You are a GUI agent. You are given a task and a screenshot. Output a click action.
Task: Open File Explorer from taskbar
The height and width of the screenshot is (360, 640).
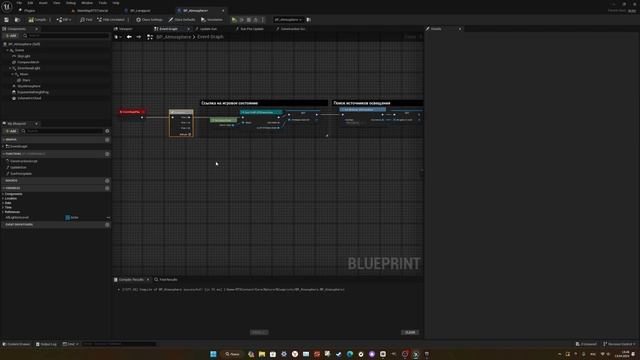point(262,354)
